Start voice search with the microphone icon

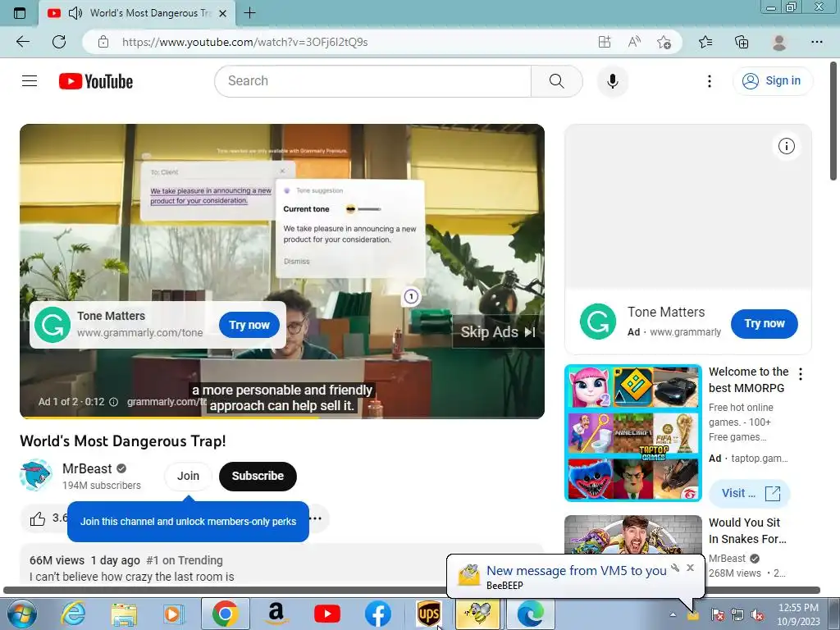(613, 81)
